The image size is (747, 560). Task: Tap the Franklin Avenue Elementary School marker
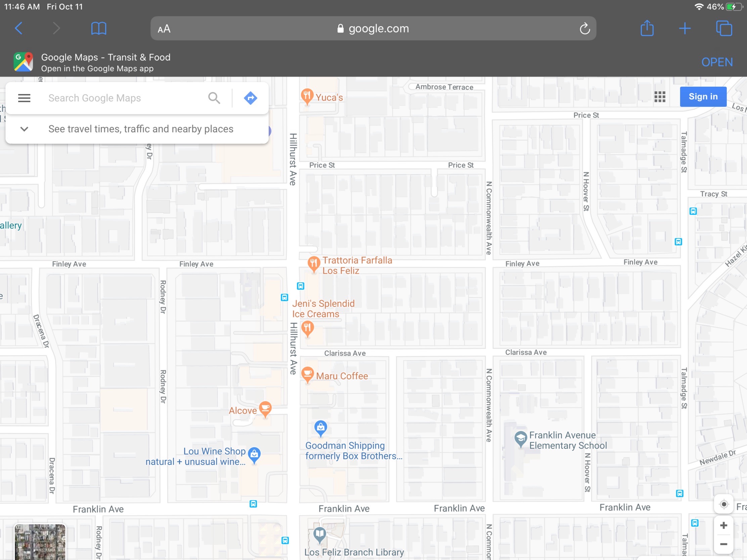pyautogui.click(x=520, y=438)
